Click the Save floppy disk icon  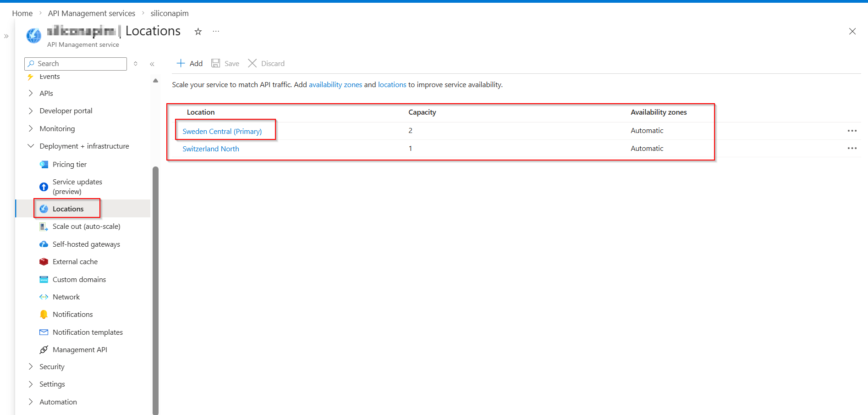[215, 63]
